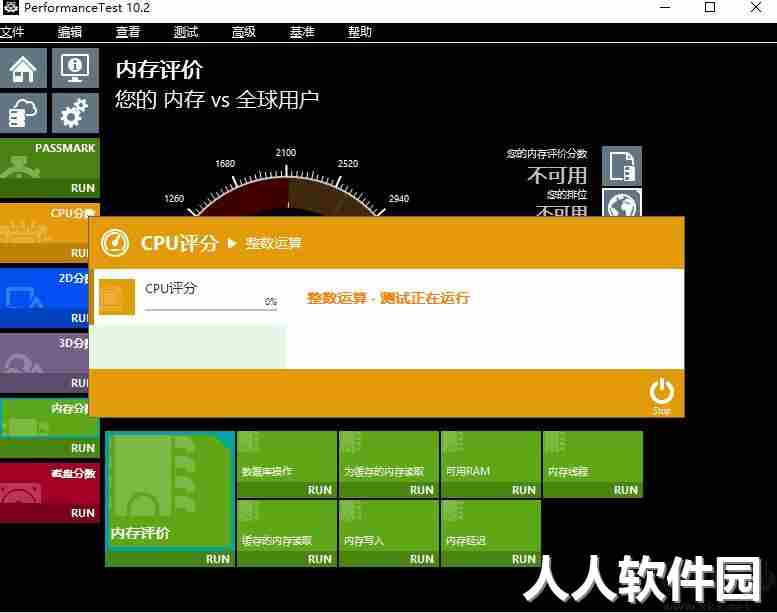Open the 测试 menu
The width and height of the screenshot is (777, 613).
[186, 32]
